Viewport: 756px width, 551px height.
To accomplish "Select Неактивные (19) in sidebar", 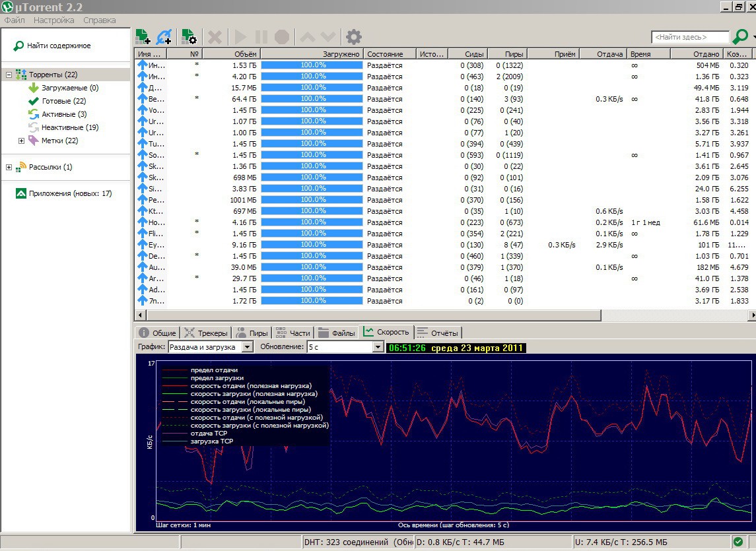I will tap(70, 127).
